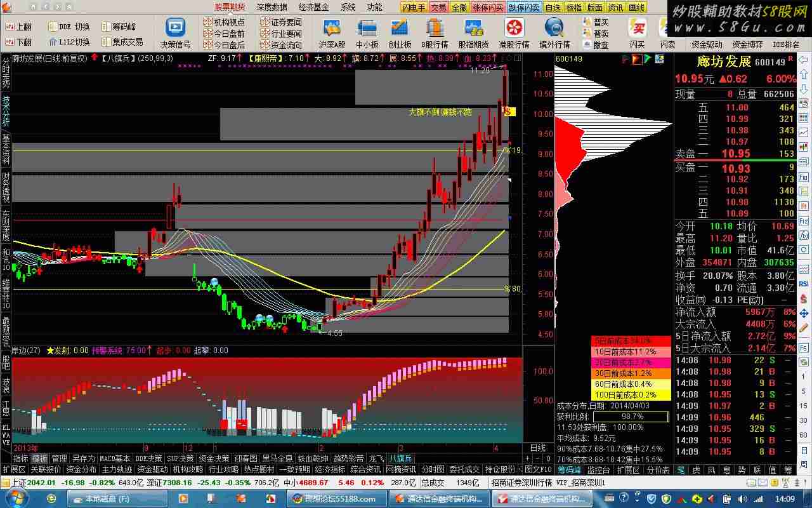The image size is (812, 508).
Task: Click the 交易 button in top bar
Action: point(438,8)
